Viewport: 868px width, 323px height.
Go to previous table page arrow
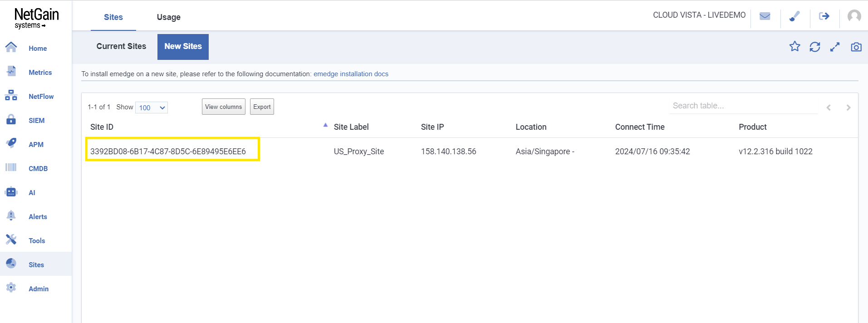click(829, 108)
